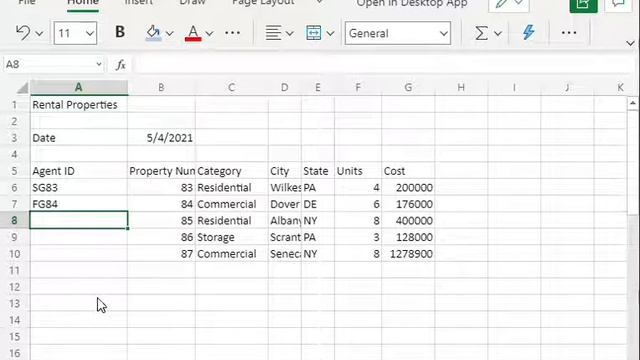
Task: Open the Home tab
Action: [x=82, y=3]
